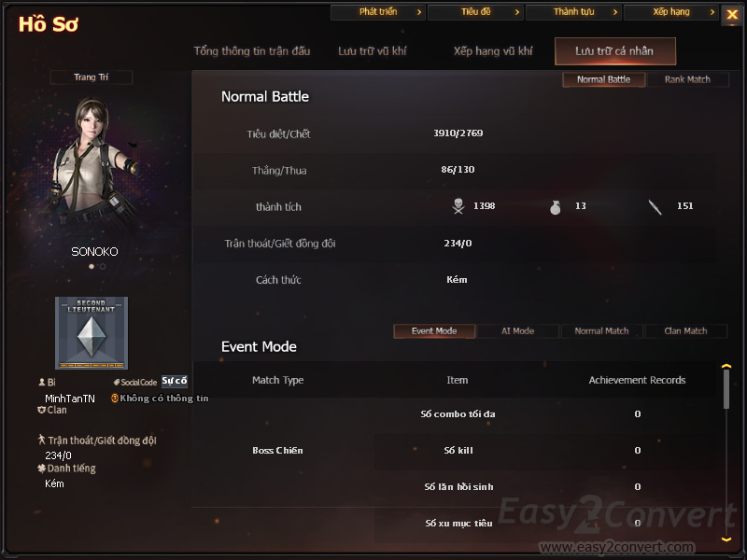Screen dimensions: 747x560
Task: Click the Clan shield icon
Action: click(x=41, y=410)
